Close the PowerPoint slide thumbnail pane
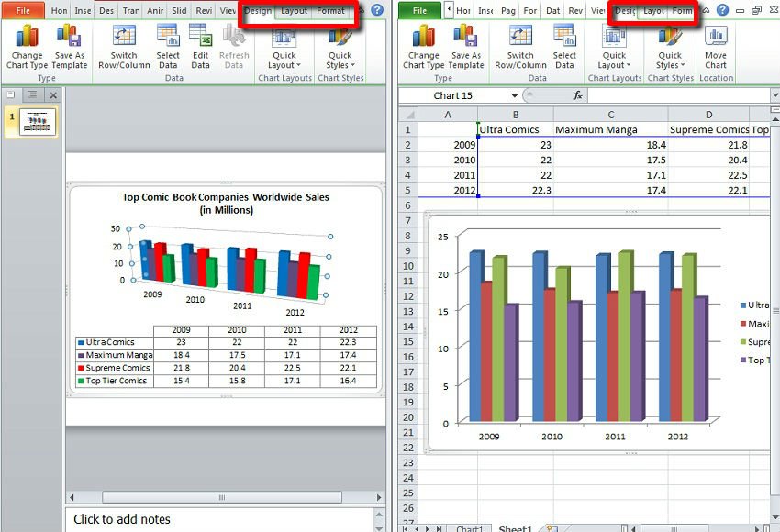 pos(52,94)
